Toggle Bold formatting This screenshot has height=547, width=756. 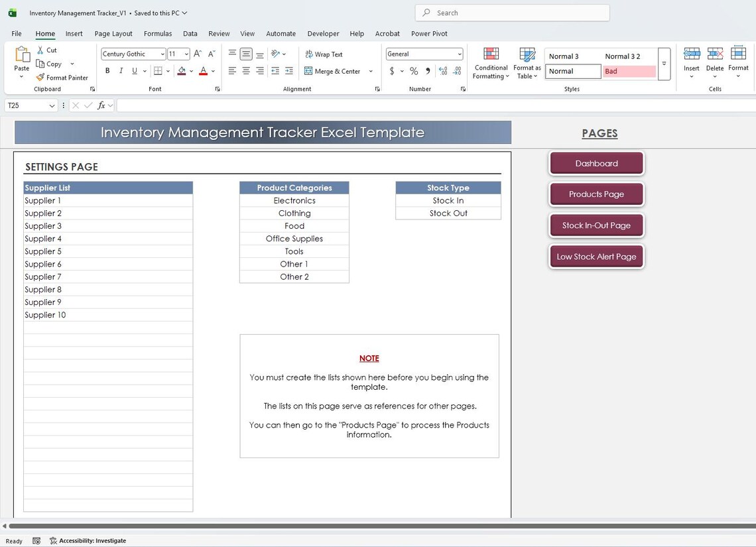tap(107, 71)
